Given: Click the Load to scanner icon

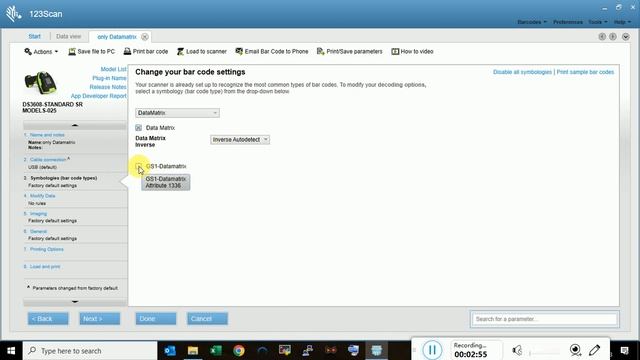Looking at the screenshot, I should click(180, 51).
